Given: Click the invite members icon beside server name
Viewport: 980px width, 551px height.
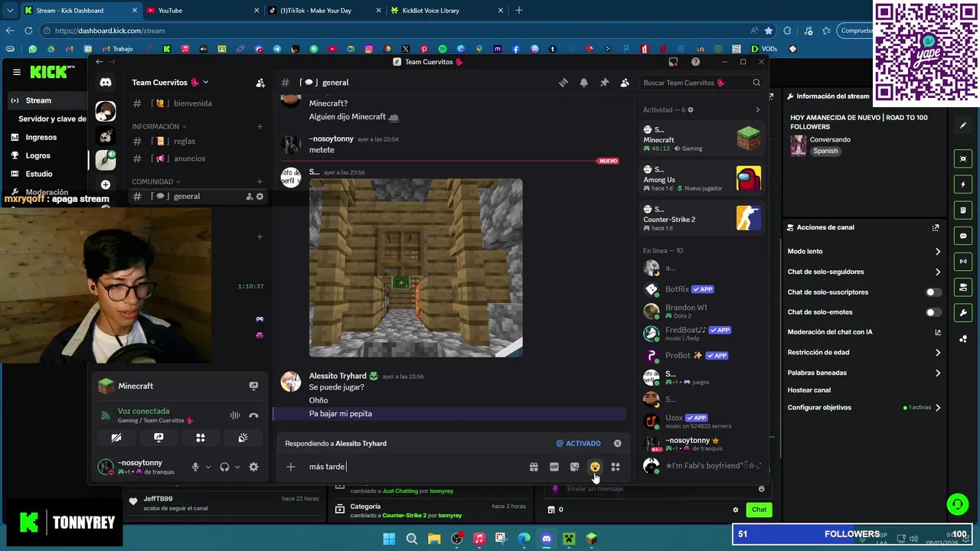Looking at the screenshot, I should point(260,83).
